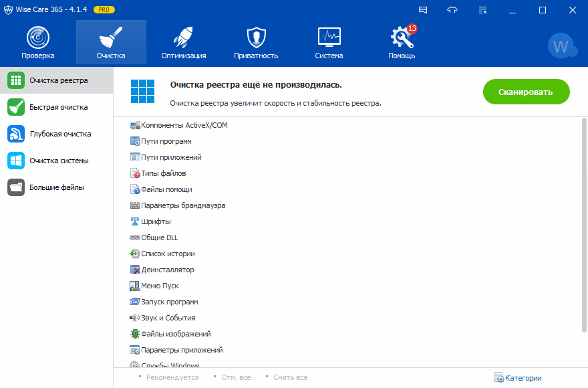Click the user avatar W icon
This screenshot has height=388, width=588.
pyautogui.click(x=561, y=46)
